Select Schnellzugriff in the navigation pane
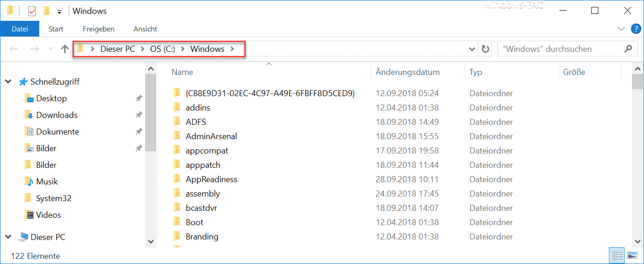The image size is (644, 264). point(55,82)
